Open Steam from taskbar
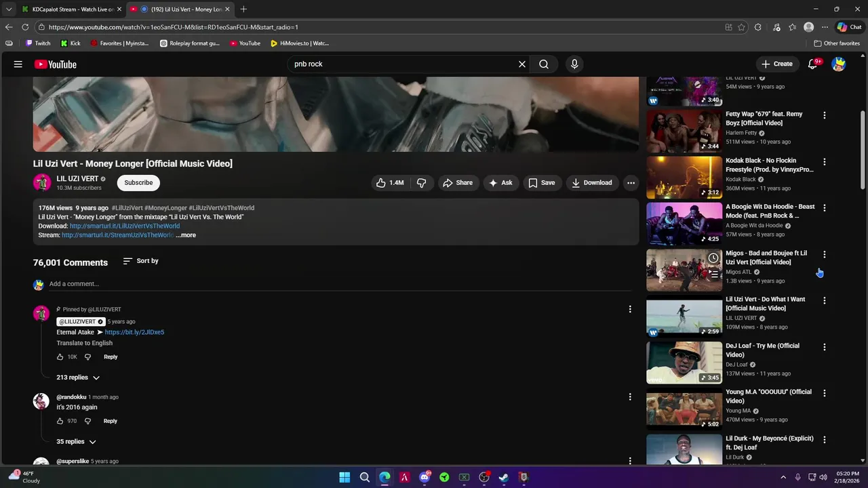Screen dimensions: 868x488 tap(504, 477)
